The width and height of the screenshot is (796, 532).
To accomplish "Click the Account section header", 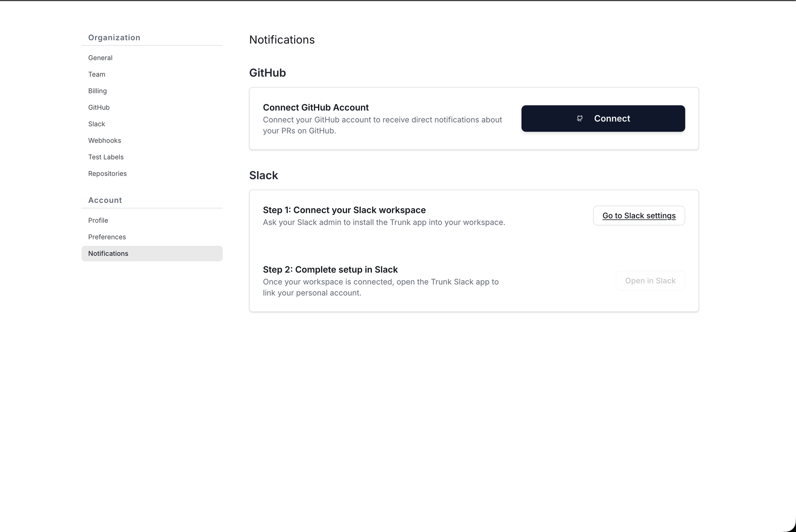I will tap(105, 200).
